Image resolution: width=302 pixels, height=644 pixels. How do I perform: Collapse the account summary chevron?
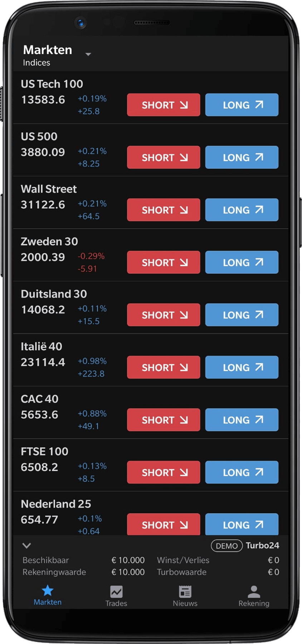pyautogui.click(x=27, y=546)
